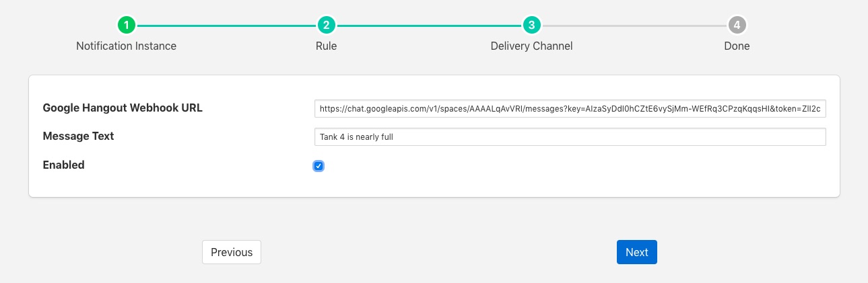Proceed with the blue Next button
The width and height of the screenshot is (868, 283).
point(636,252)
